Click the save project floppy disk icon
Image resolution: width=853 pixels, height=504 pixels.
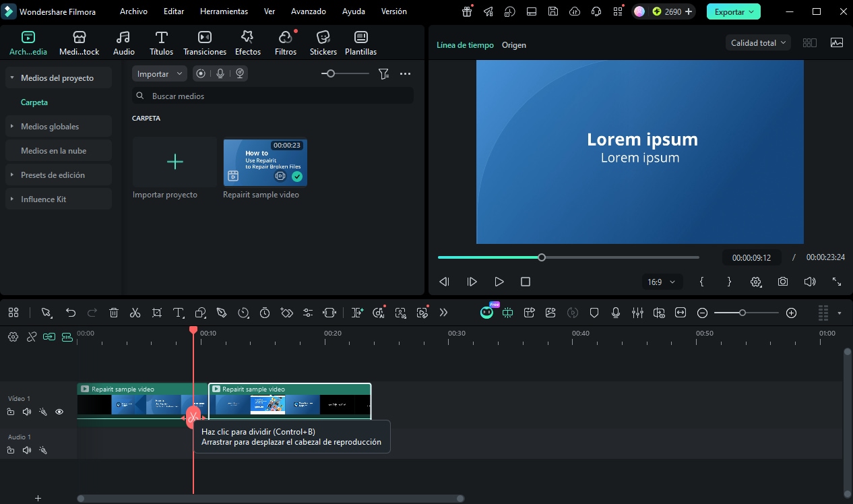point(553,11)
